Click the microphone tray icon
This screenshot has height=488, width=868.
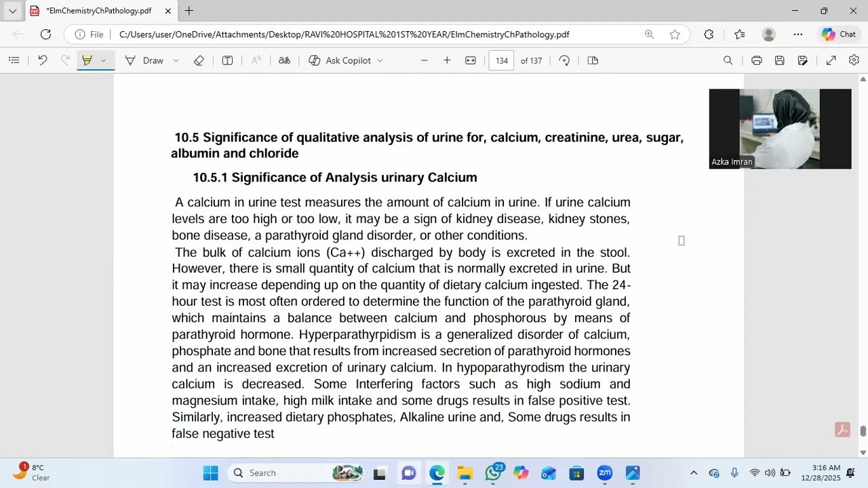tap(734, 473)
